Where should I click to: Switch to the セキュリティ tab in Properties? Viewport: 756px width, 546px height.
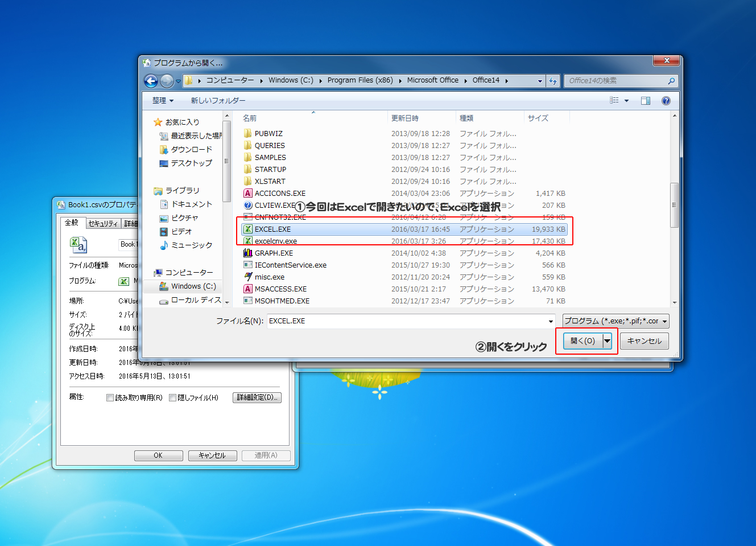click(x=103, y=224)
